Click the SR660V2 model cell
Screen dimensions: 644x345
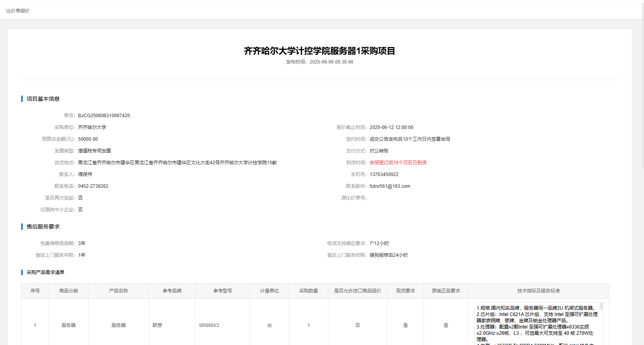(209, 325)
